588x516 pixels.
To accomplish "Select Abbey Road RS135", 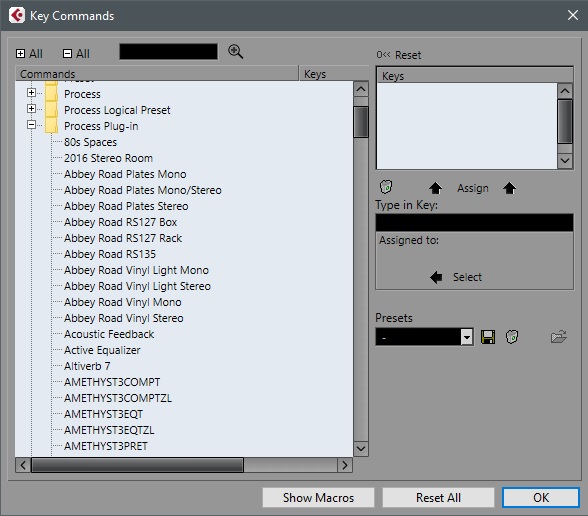I will (110, 254).
